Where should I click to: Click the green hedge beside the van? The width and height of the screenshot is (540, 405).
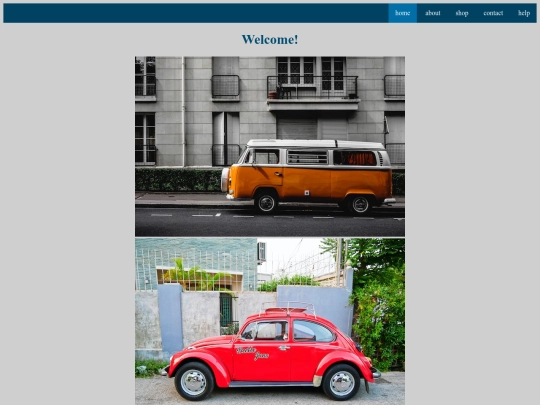click(178, 179)
